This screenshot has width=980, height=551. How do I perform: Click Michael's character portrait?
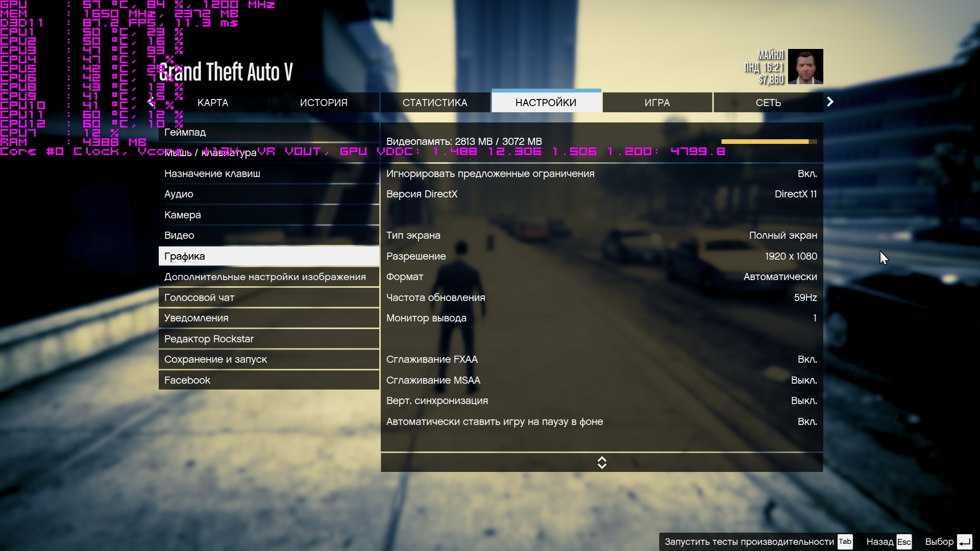pyautogui.click(x=805, y=66)
